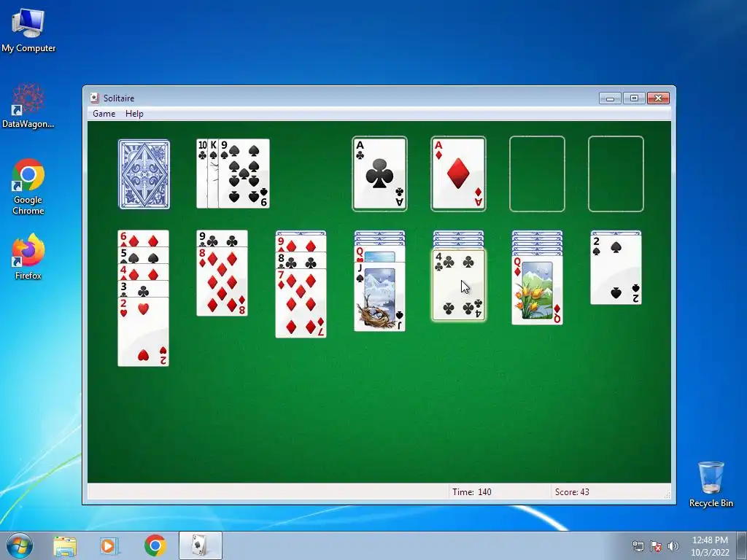The height and width of the screenshot is (560, 747).
Task: Select the DataWagon desktop shortcut
Action: pyautogui.click(x=28, y=106)
